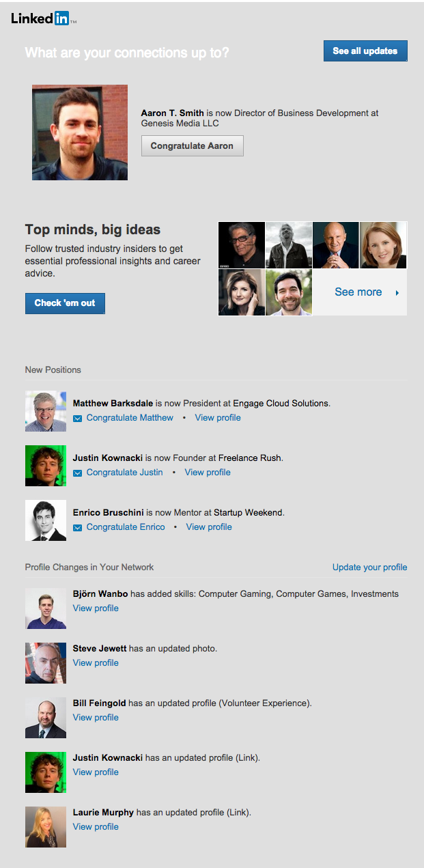Click the LinkedIn logo
Viewport: 424px width, 868px height.
tap(44, 19)
